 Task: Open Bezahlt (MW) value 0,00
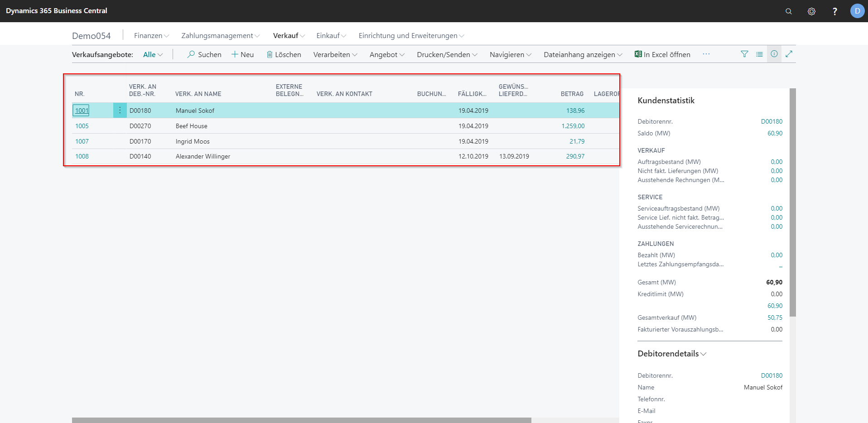point(776,255)
